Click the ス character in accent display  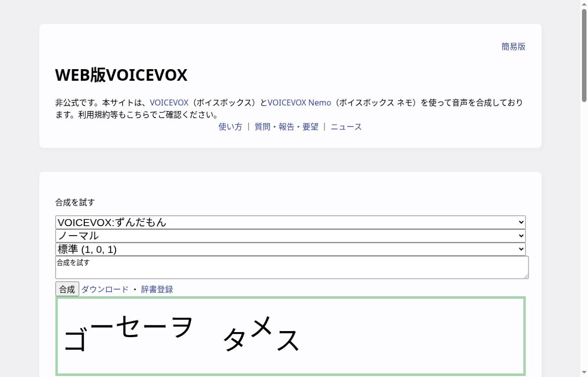[288, 339]
